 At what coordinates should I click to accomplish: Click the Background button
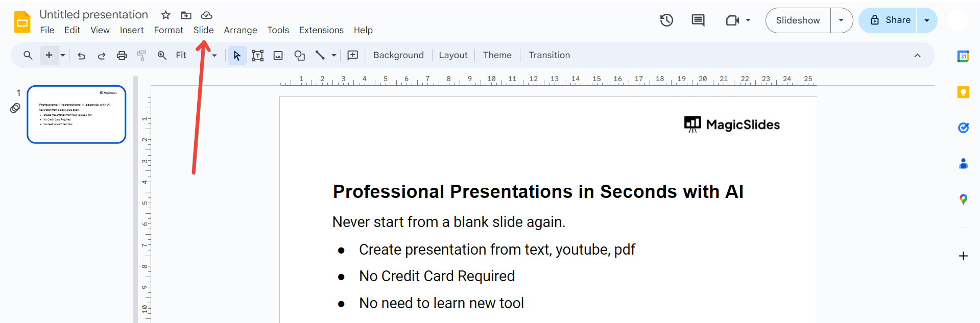tap(398, 55)
